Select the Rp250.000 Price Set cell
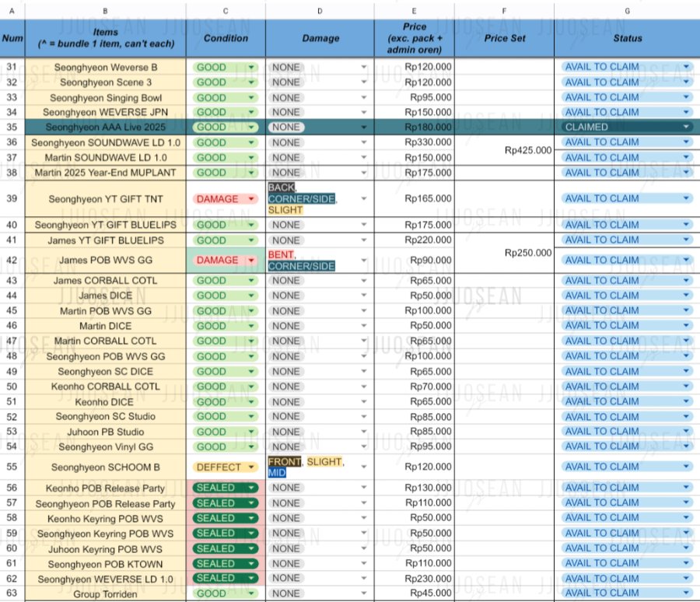 [x=505, y=253]
